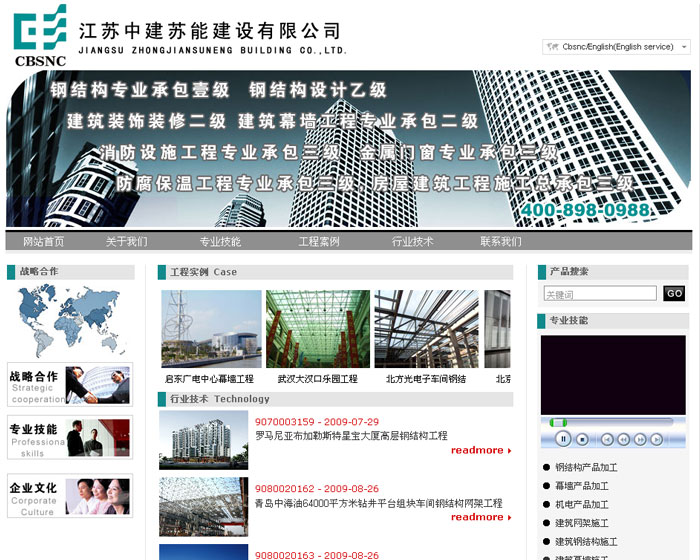
Task: Click the GO search button
Action: pyautogui.click(x=674, y=293)
